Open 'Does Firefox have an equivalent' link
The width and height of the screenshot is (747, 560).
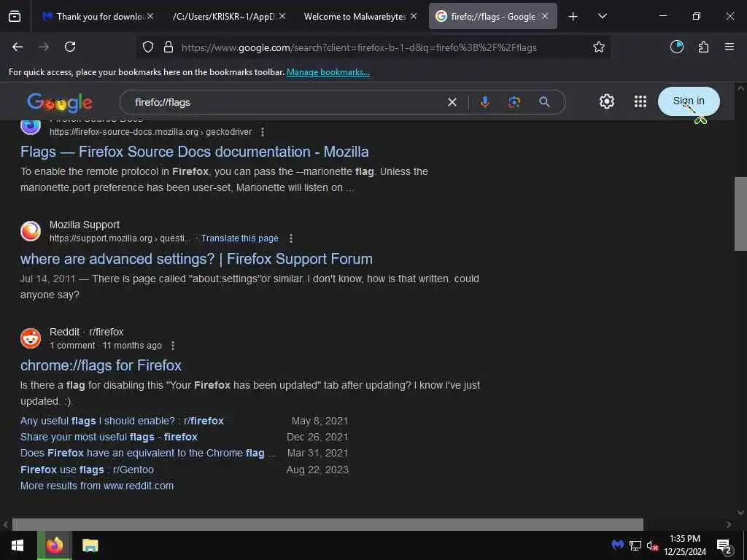pyautogui.click(x=148, y=453)
